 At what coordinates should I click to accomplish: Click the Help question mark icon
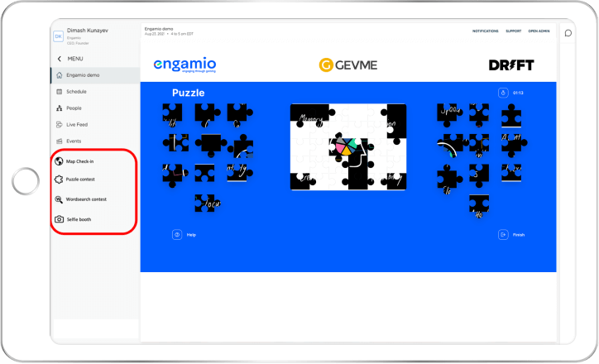[x=176, y=235]
